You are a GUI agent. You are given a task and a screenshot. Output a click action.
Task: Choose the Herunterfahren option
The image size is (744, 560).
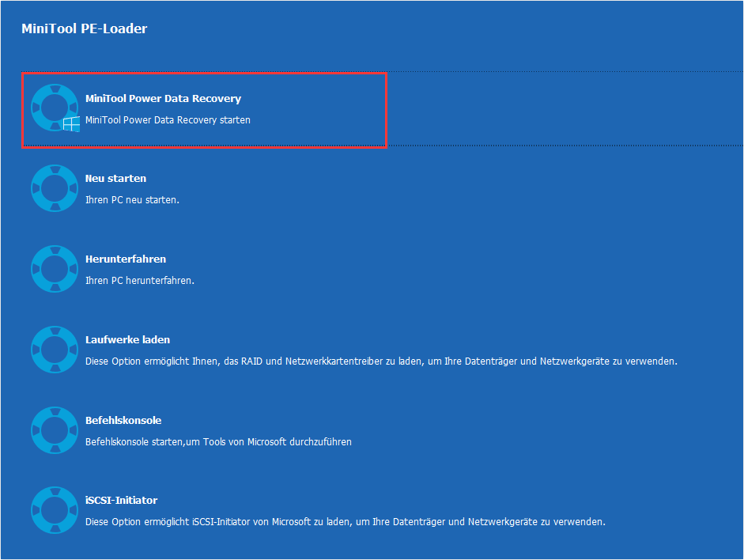click(x=198, y=268)
